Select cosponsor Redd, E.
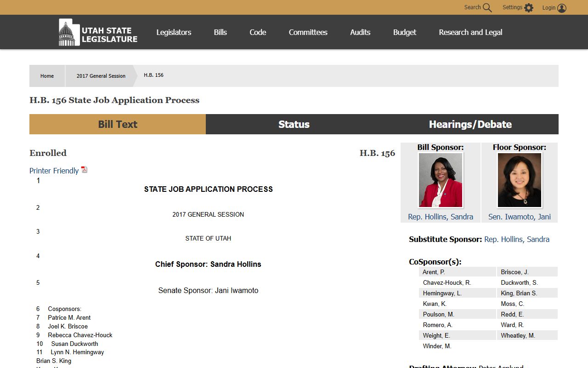 512,314
